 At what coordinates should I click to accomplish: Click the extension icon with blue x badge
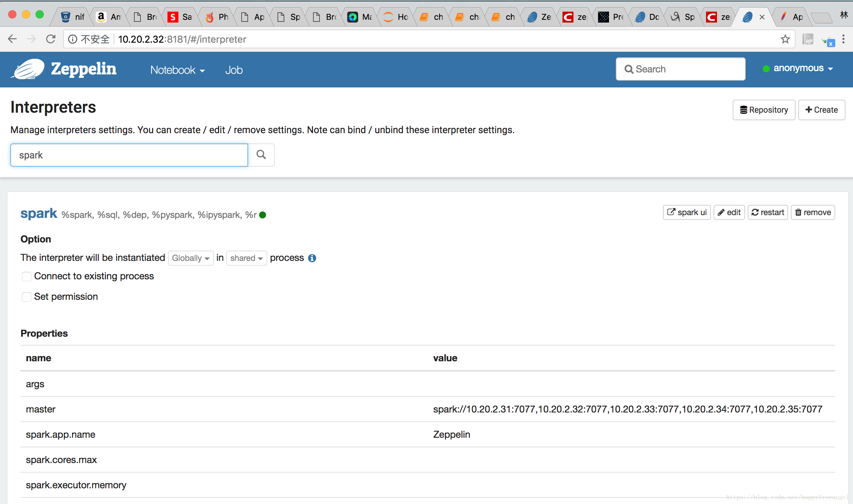(828, 41)
